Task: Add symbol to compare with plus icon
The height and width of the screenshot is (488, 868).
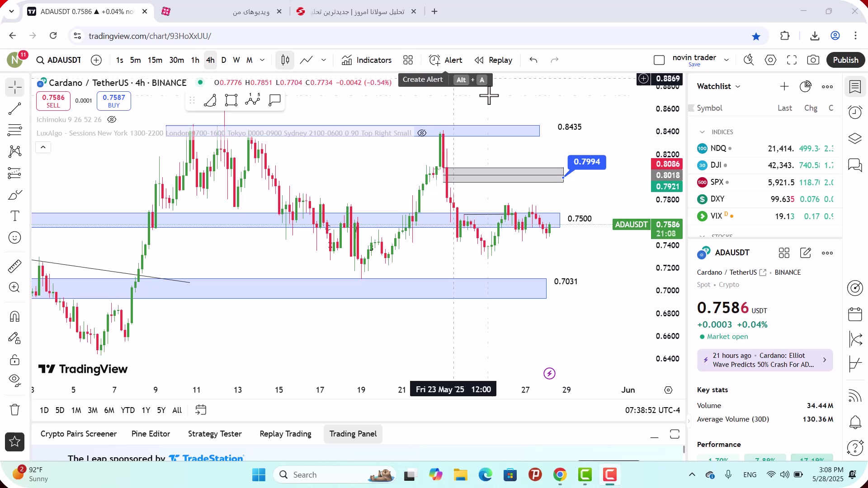Action: tap(96, 60)
